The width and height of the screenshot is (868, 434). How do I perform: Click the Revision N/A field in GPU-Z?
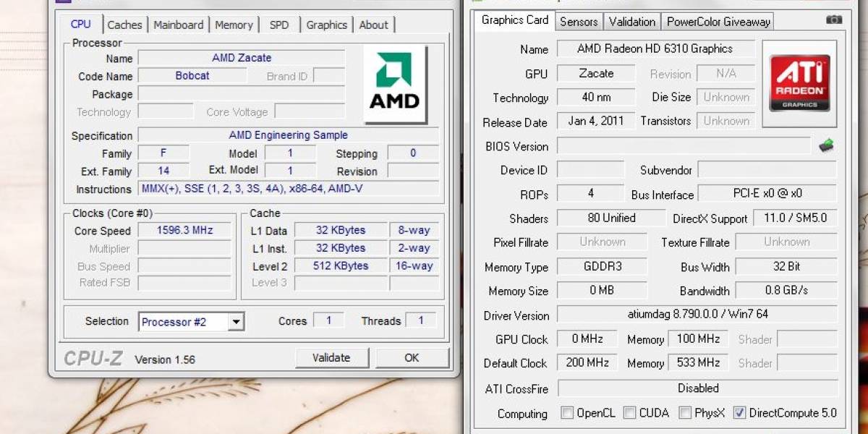point(726,74)
